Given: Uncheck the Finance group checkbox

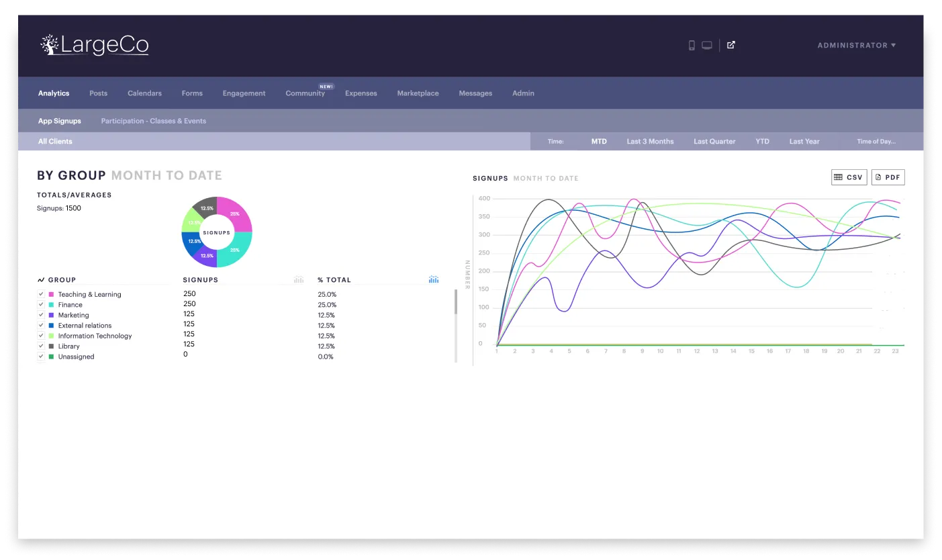Looking at the screenshot, I should pos(41,305).
